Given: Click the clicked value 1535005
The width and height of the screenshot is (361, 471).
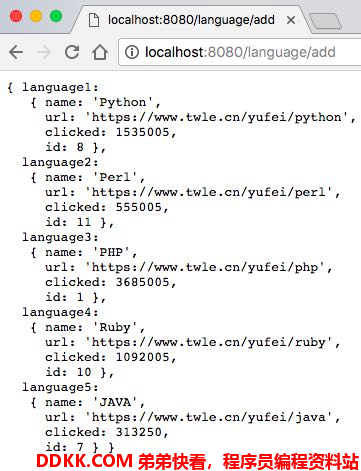Looking at the screenshot, I should point(143,132).
